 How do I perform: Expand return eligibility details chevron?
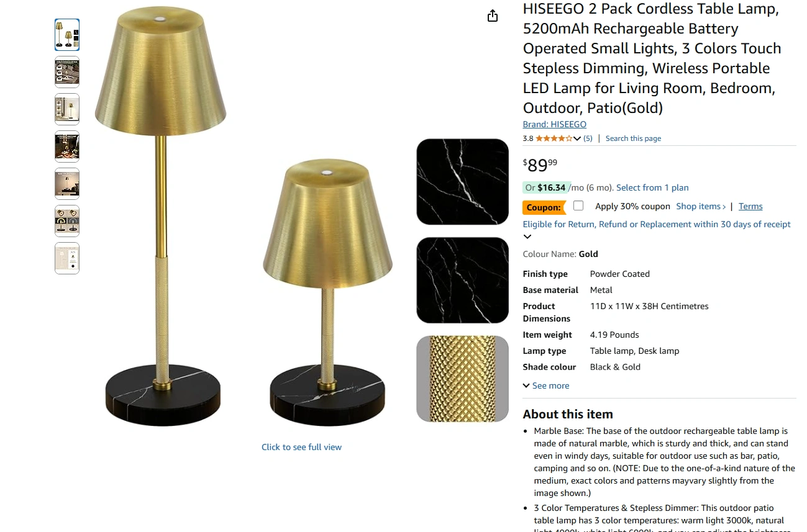(527, 237)
